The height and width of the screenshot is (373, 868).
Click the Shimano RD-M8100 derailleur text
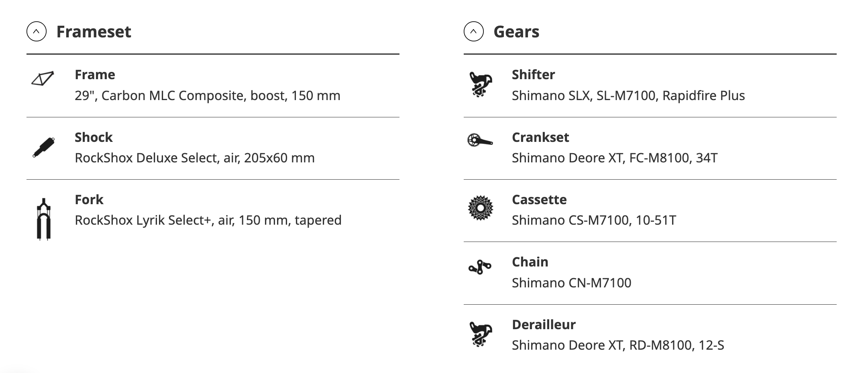[618, 345]
